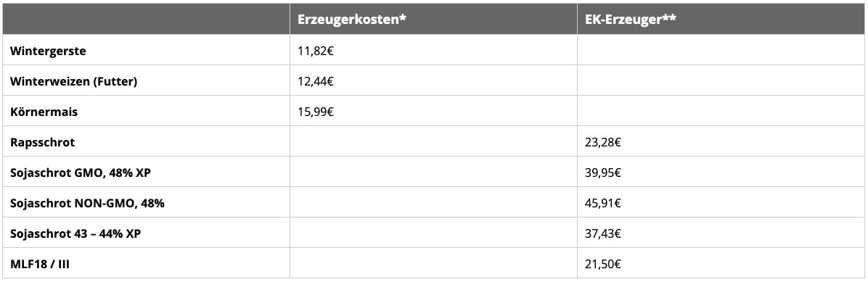Click the 37,43€ Sojaschrot price

tap(603, 233)
